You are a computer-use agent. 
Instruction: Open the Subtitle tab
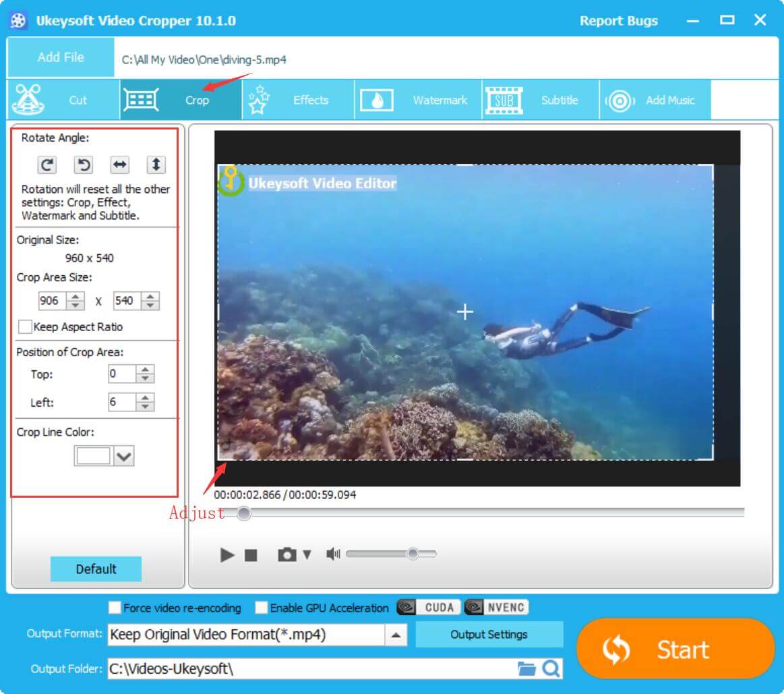point(541,100)
